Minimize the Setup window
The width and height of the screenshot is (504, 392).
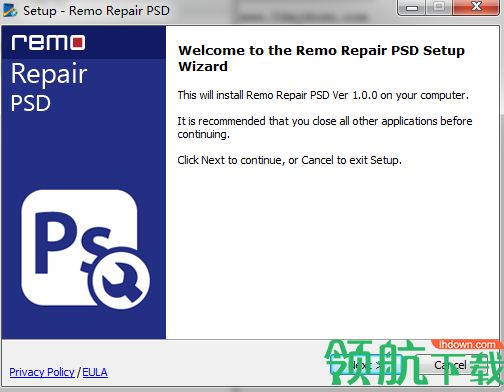[412, 7]
